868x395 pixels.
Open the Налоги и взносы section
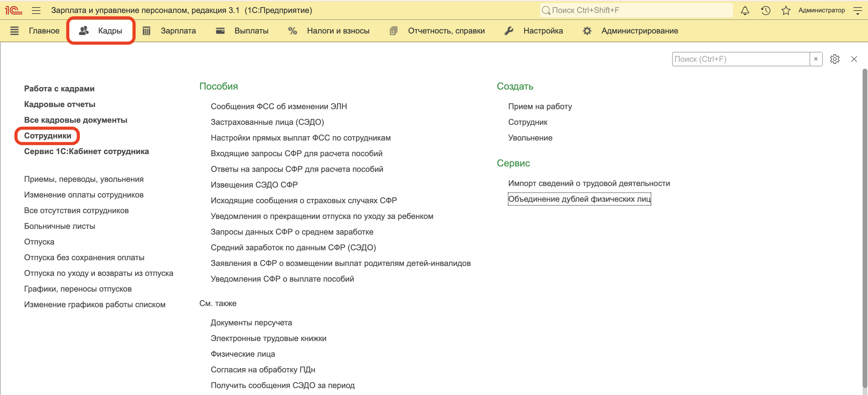click(338, 31)
